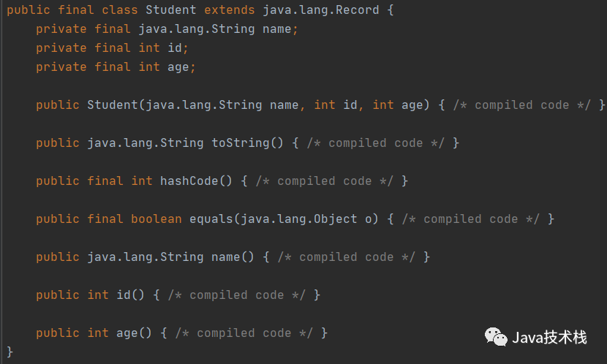The image size is (607, 364).
Task: Click the boolean keyword on equals line
Action: click(156, 219)
